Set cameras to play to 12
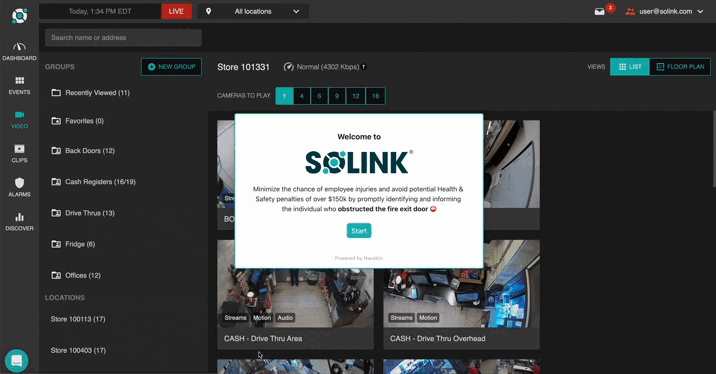The width and height of the screenshot is (716, 374). [356, 96]
